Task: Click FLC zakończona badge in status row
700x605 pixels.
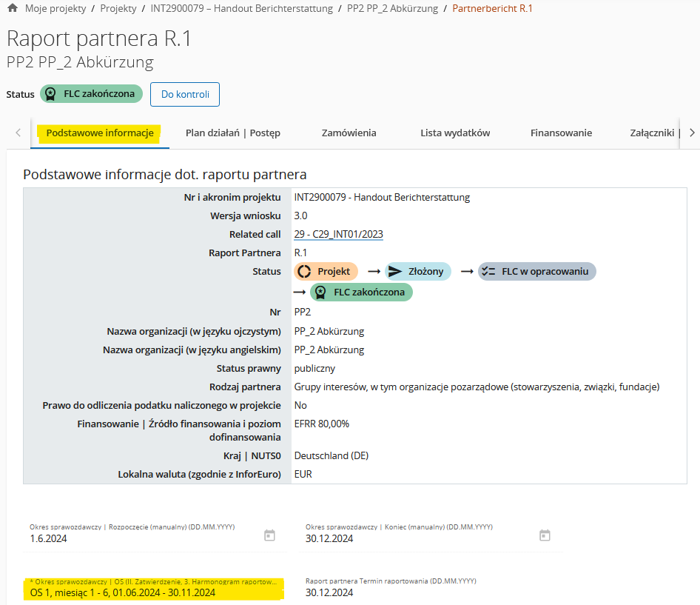Action: pos(361,293)
